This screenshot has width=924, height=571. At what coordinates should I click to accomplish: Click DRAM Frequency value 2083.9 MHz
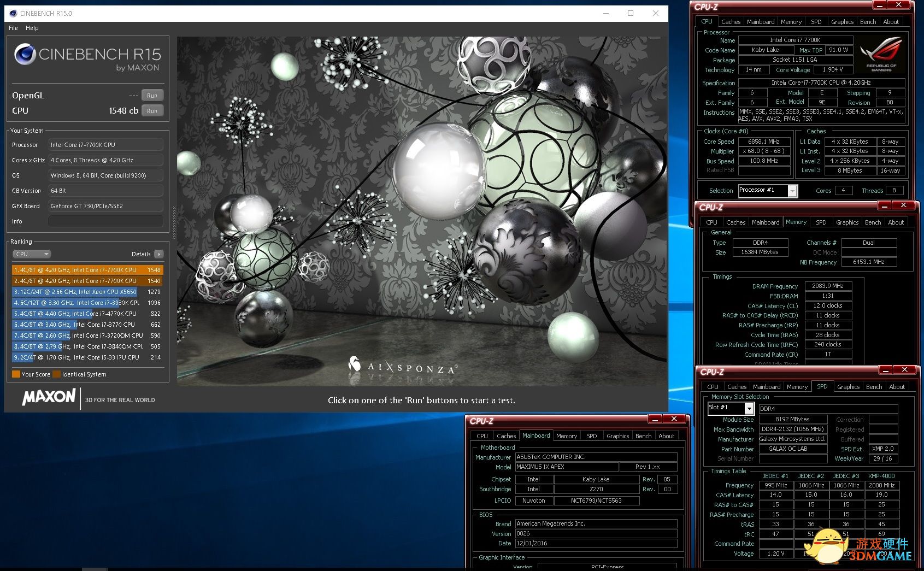coord(827,286)
